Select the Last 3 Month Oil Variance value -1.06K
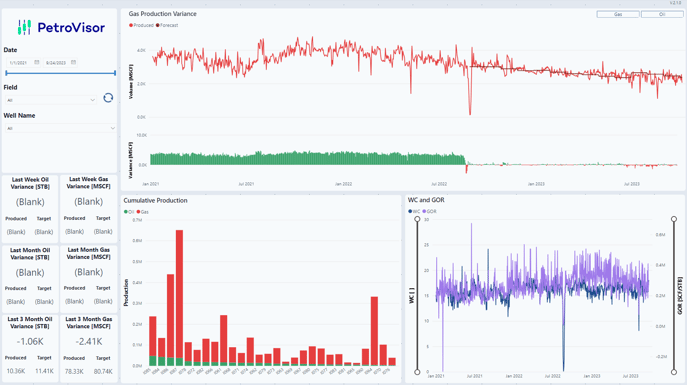The height and width of the screenshot is (385, 687). coord(30,342)
